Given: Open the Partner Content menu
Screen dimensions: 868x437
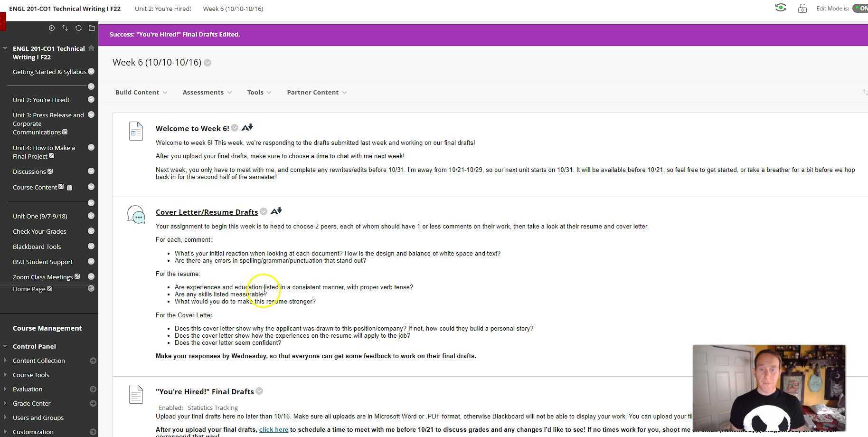Looking at the screenshot, I should (317, 92).
